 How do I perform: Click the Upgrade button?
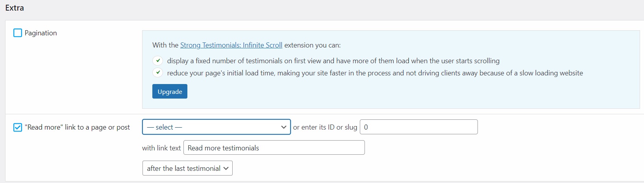tap(170, 91)
